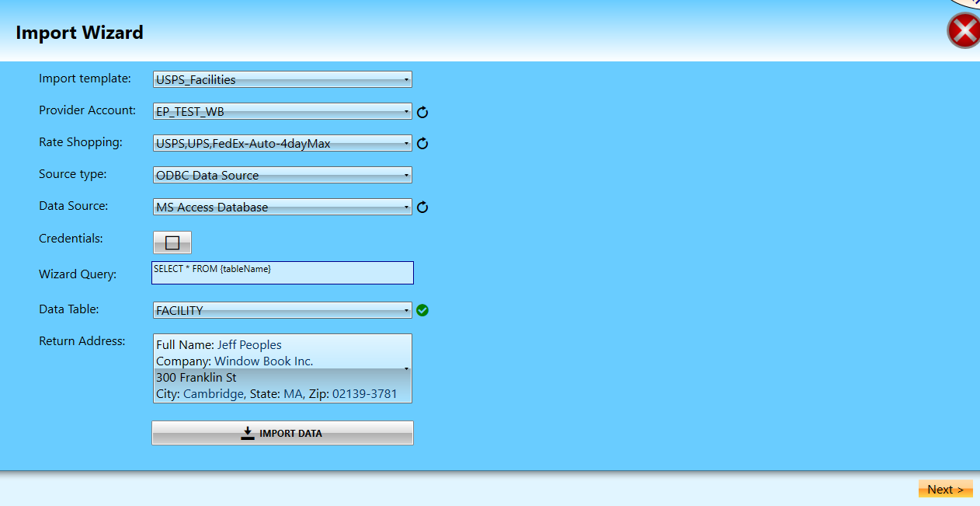This screenshot has height=506, width=980.
Task: Open Rate Shopping dropdown USPS,UPS,FedEx-Auto-4dayMax
Action: (x=283, y=143)
